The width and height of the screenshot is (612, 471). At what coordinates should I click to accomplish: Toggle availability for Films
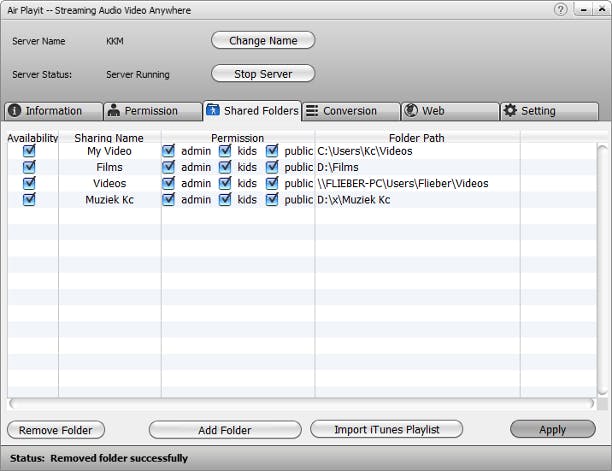[29, 167]
